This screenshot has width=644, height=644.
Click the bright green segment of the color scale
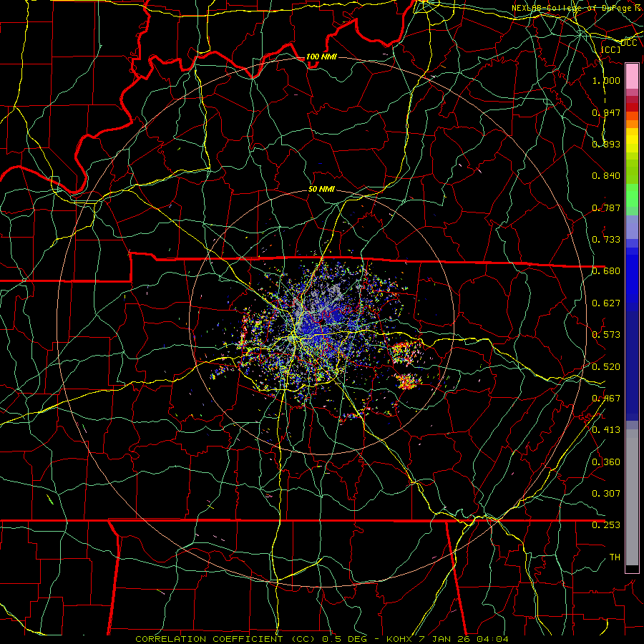tap(632, 195)
